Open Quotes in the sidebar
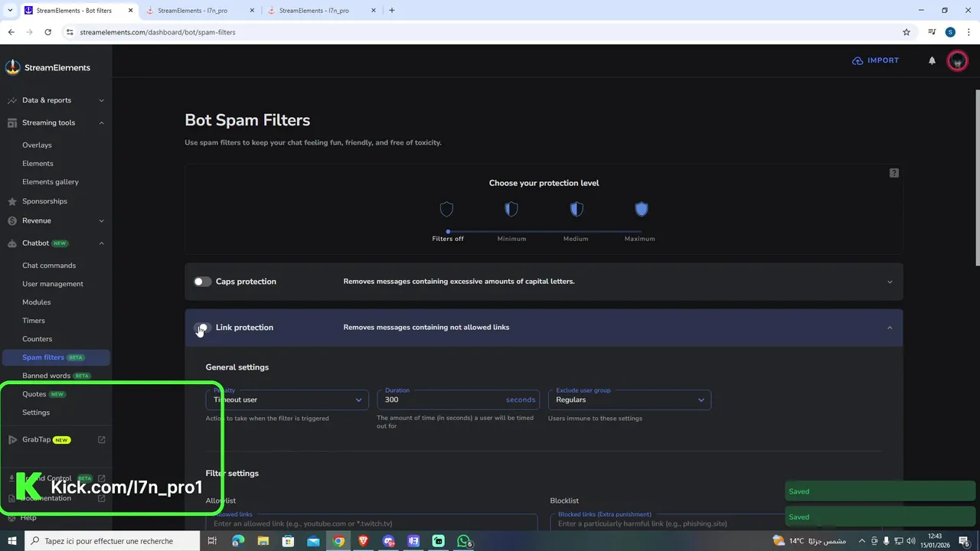This screenshot has width=980, height=551. pos(34,394)
